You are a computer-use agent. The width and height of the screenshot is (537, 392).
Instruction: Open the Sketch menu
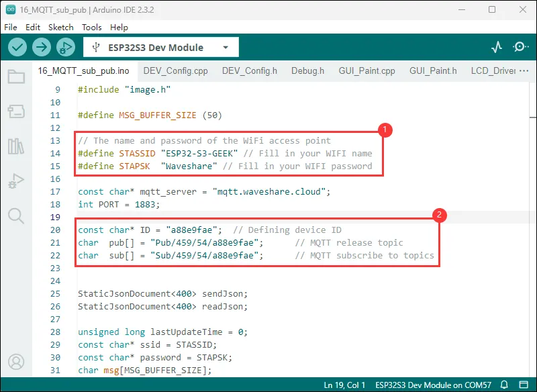pos(61,28)
